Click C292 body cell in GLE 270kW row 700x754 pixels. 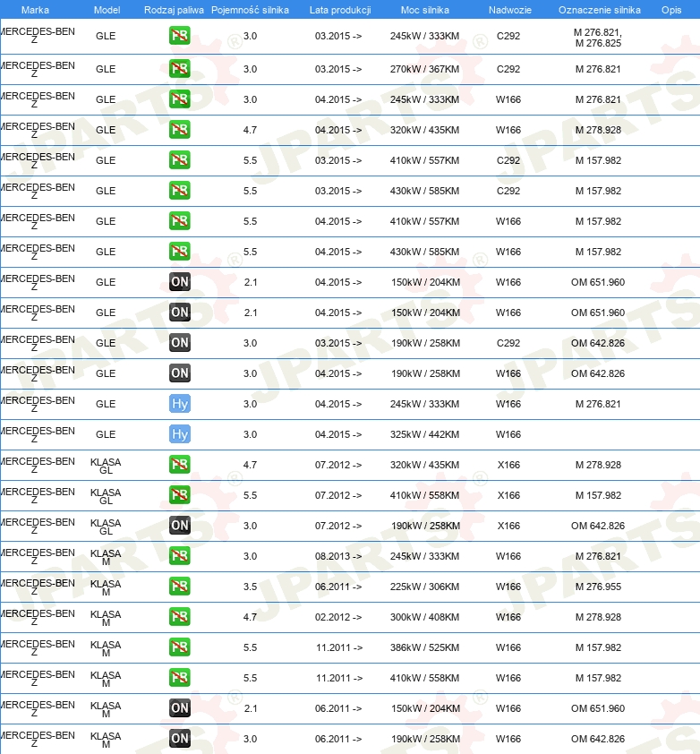[508, 69]
